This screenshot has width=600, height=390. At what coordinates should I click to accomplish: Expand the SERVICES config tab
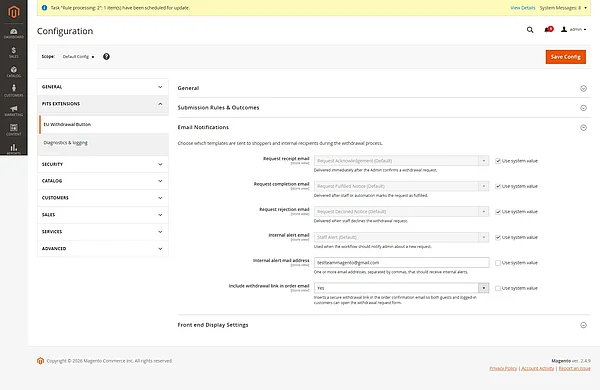pyautogui.click(x=103, y=232)
